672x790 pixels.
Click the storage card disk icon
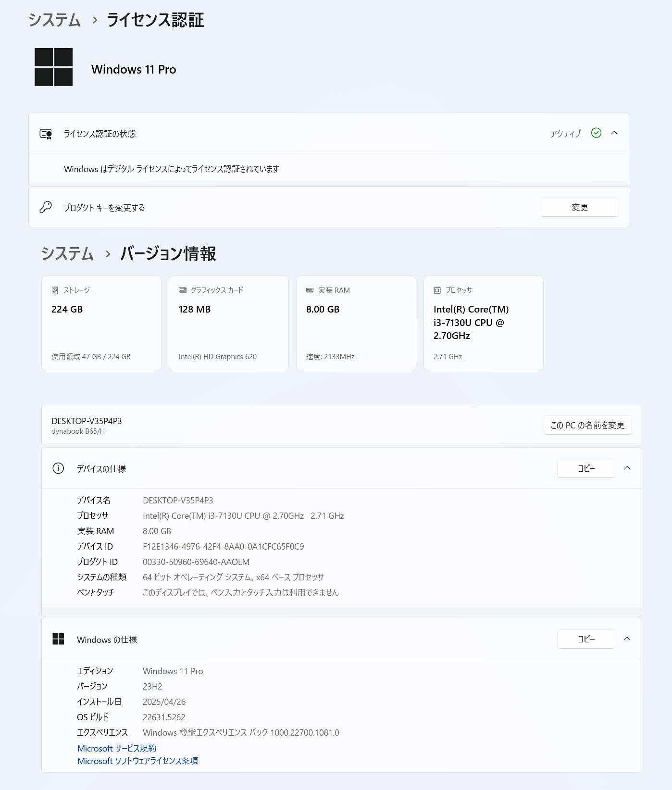pos(55,290)
